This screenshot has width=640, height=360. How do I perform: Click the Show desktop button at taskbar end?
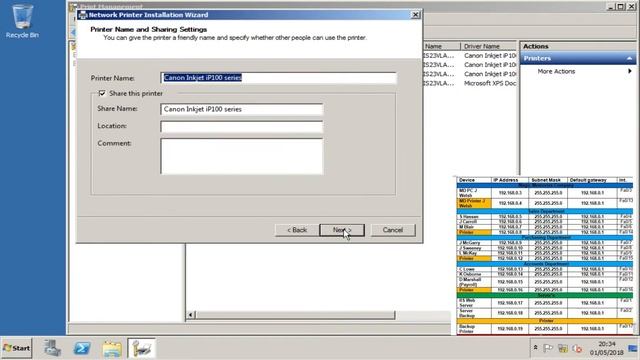click(634, 348)
